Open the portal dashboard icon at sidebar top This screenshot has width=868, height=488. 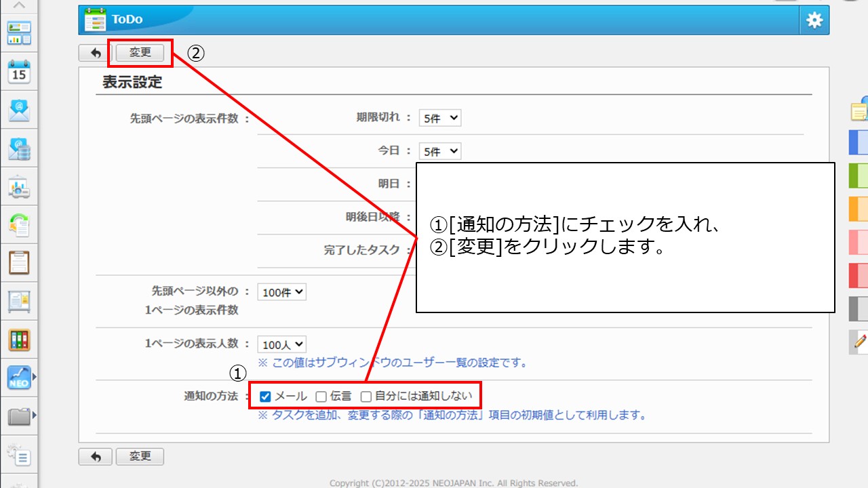pyautogui.click(x=19, y=33)
